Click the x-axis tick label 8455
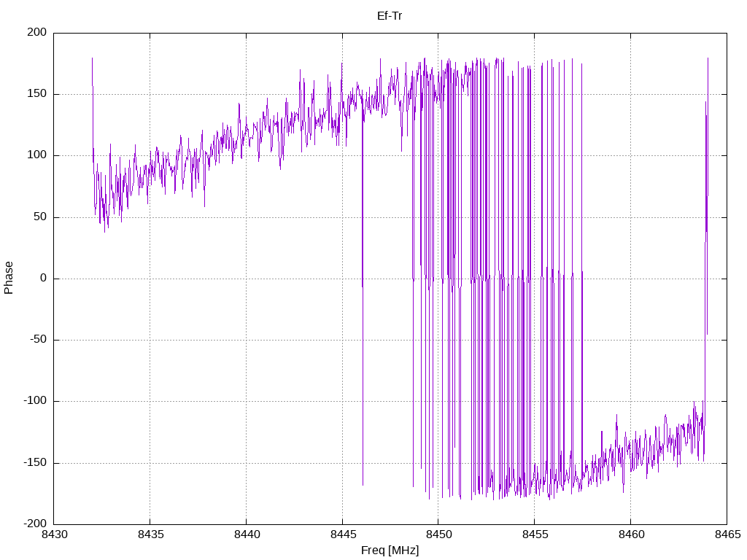This screenshot has width=747, height=560. (535, 534)
